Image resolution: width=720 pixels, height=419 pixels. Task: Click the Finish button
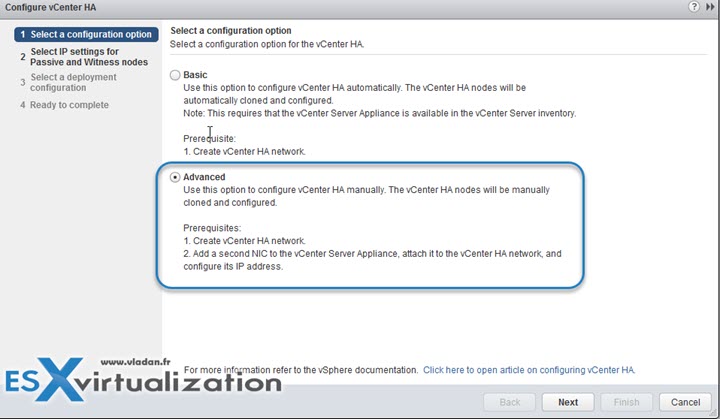(x=626, y=402)
